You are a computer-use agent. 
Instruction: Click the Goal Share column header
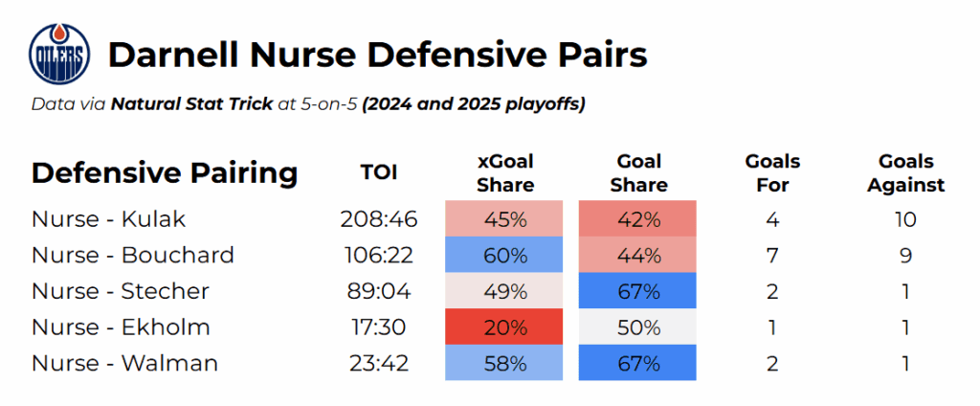(x=638, y=173)
